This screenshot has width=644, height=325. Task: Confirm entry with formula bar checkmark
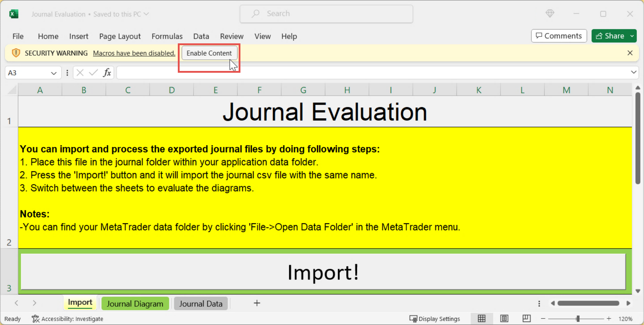click(x=93, y=73)
